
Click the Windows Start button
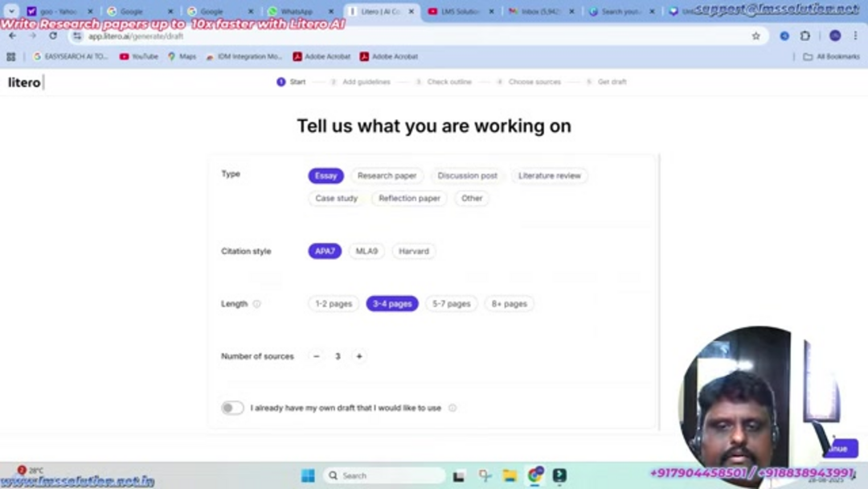308,475
